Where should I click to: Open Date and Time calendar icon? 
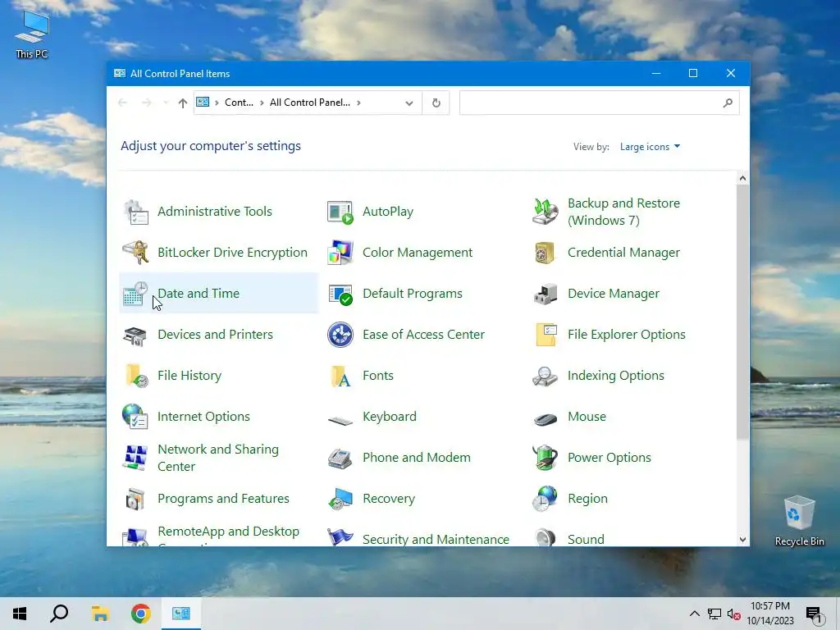coord(135,294)
